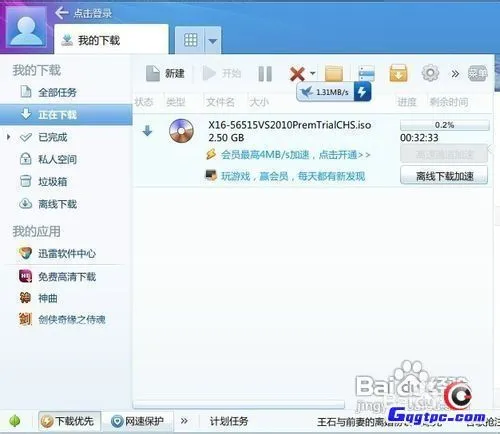This screenshot has width=500, height=434.
Task: Open the 神曲 game app
Action: click(x=47, y=298)
